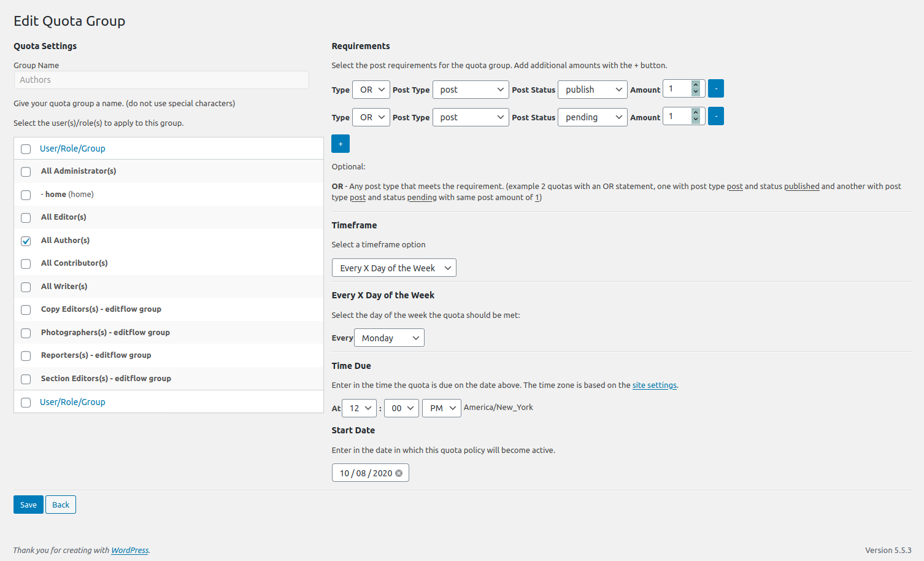The width and height of the screenshot is (924, 561).
Task: Click the Start Date field 10/08/2020
Action: click(x=370, y=473)
